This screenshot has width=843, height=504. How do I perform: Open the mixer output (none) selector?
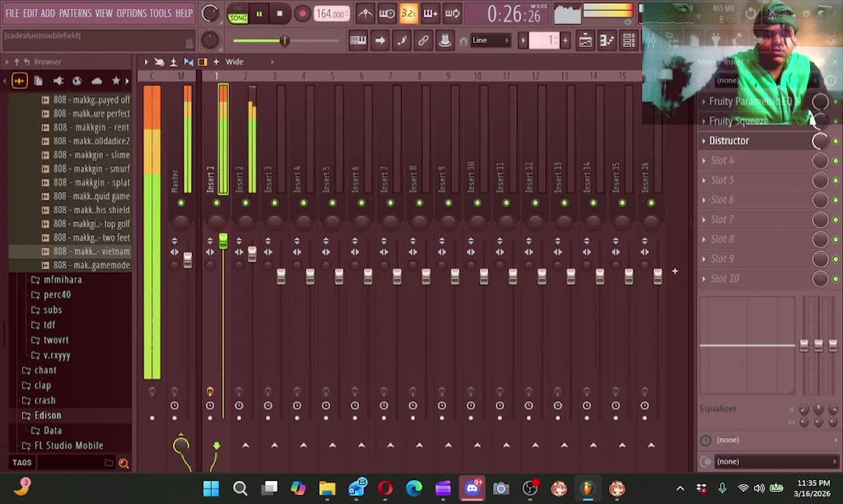click(769, 461)
